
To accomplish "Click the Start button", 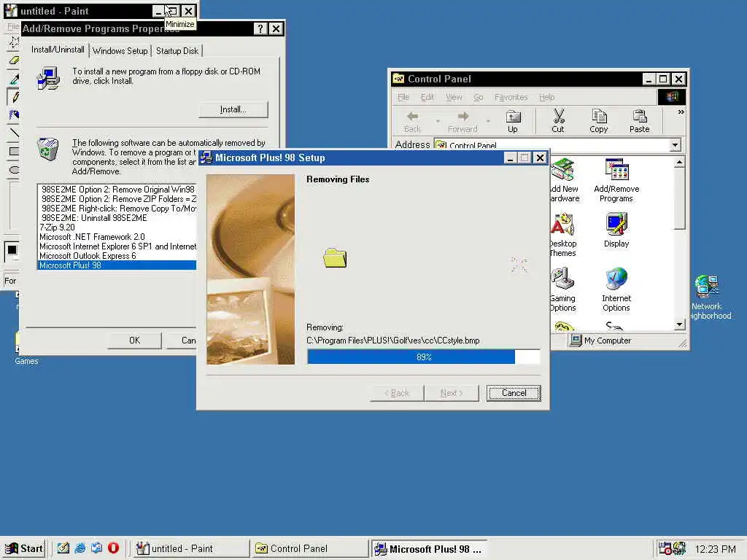I will tap(25, 548).
